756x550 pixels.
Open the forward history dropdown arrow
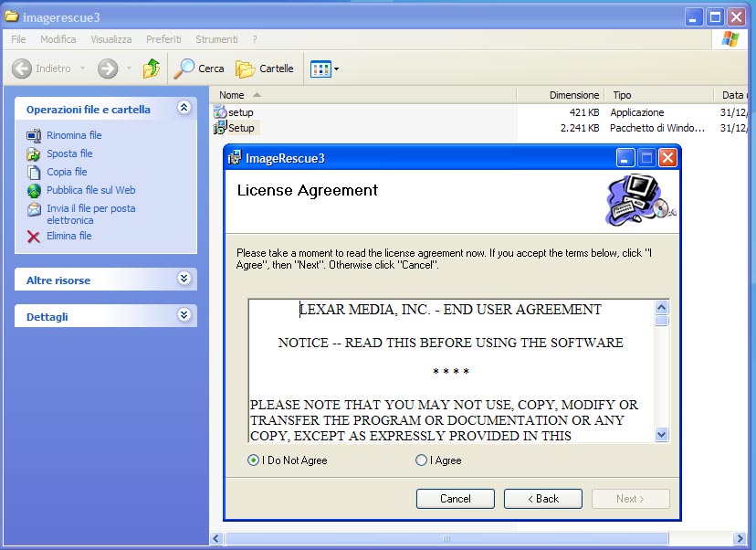tap(129, 69)
